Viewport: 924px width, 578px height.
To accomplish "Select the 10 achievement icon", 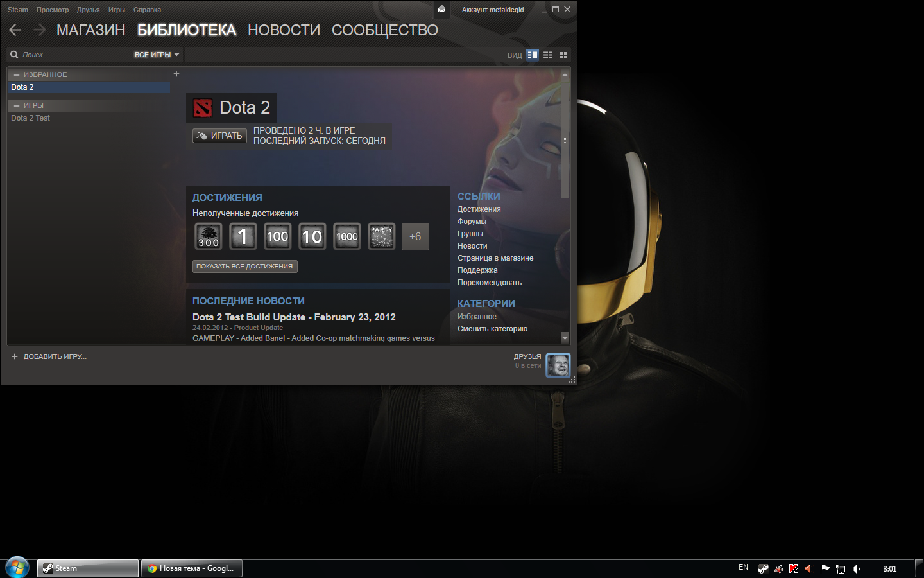I will coord(312,236).
